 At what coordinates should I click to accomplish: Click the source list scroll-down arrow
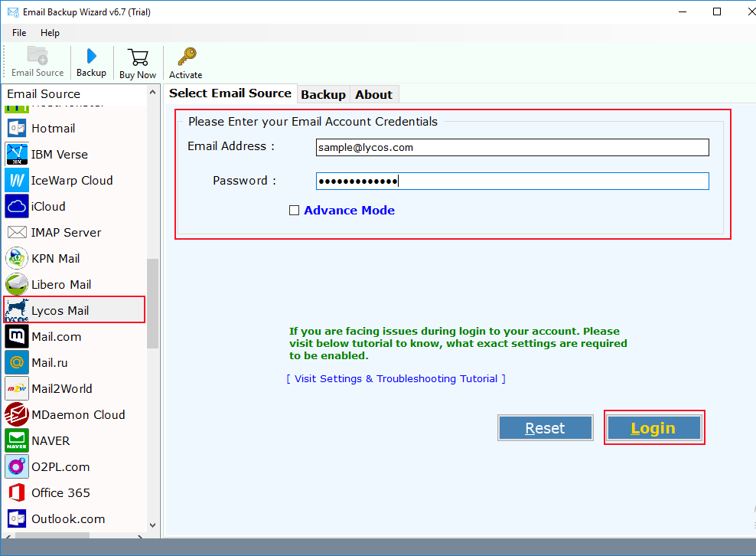coord(153,525)
